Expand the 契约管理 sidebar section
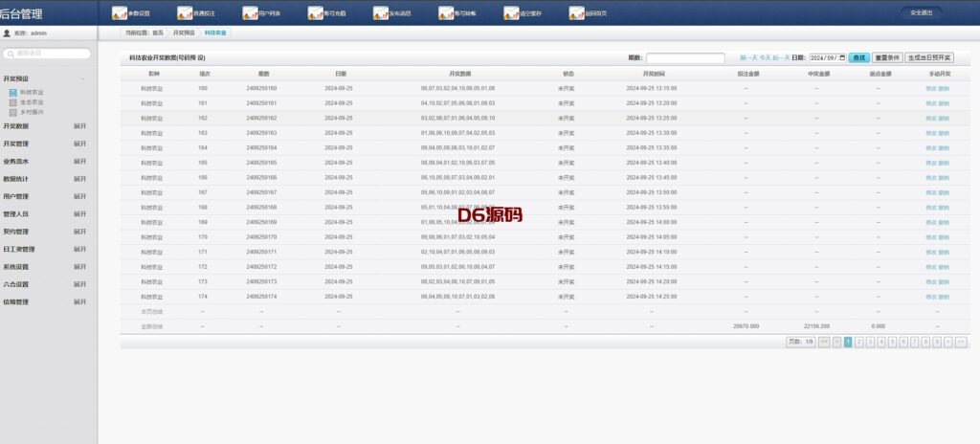 (80, 232)
